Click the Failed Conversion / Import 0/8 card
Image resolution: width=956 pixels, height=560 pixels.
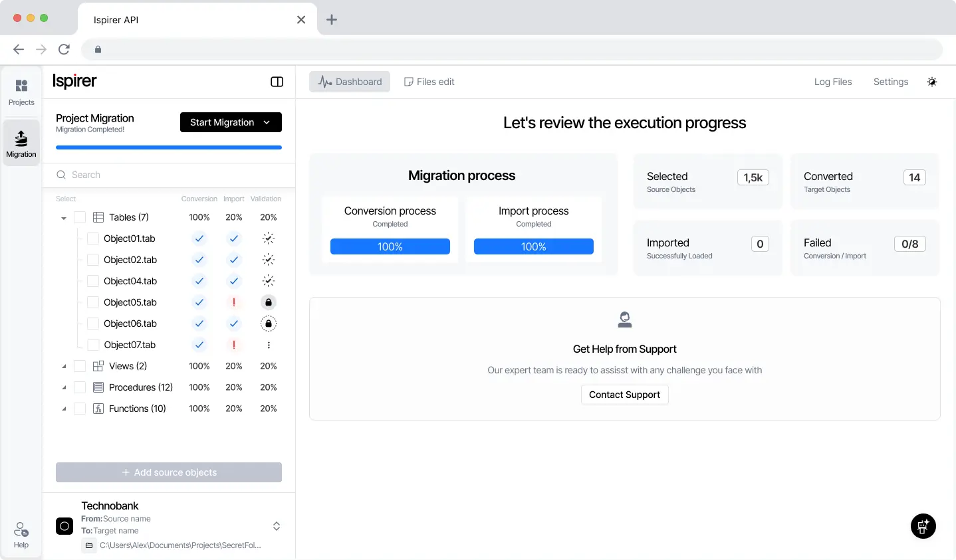pos(865,248)
